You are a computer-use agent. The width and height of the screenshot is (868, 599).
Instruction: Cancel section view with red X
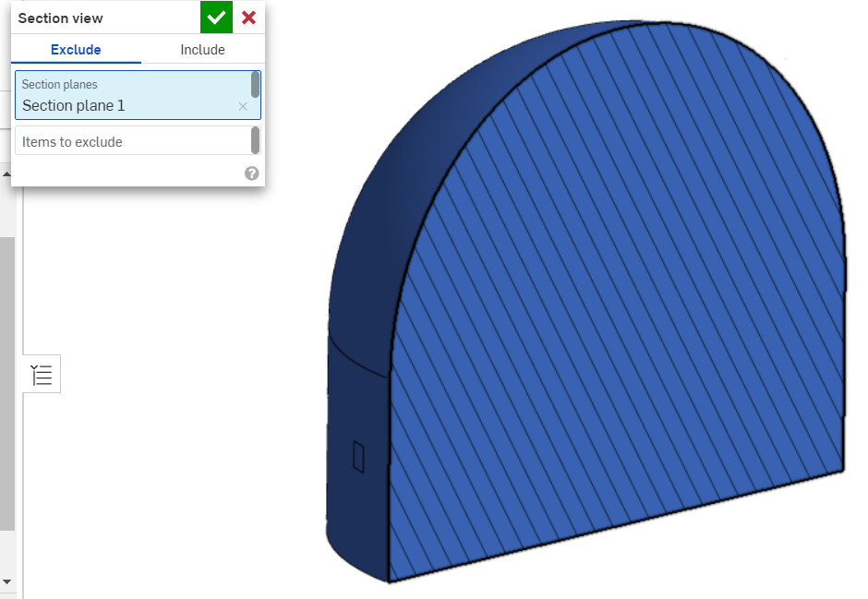[248, 18]
